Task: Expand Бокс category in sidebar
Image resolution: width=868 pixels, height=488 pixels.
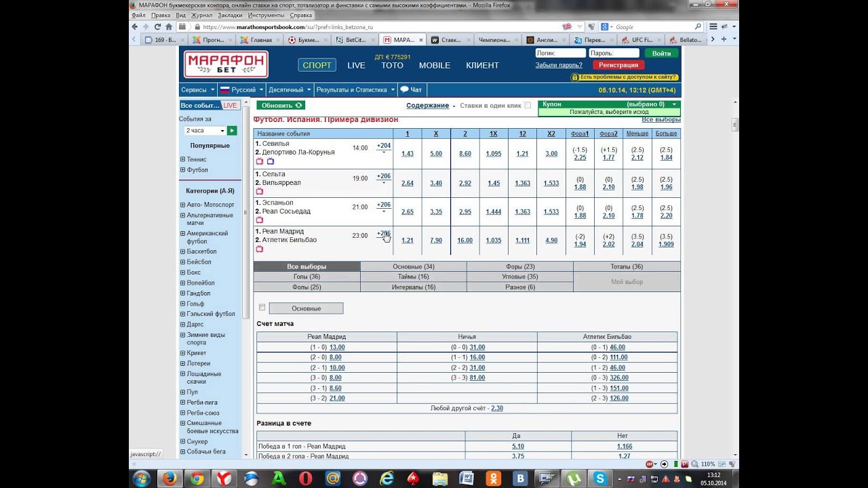Action: [x=183, y=272]
